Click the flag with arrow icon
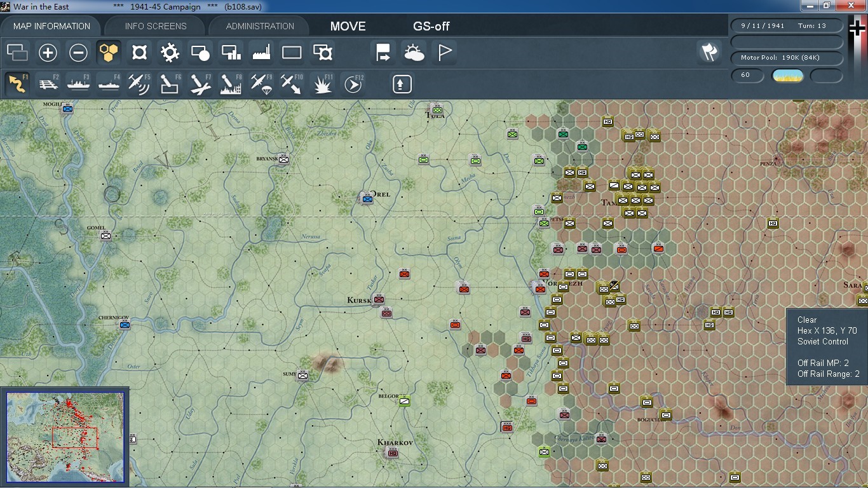Screen dimensions: 868x488 click(x=384, y=53)
